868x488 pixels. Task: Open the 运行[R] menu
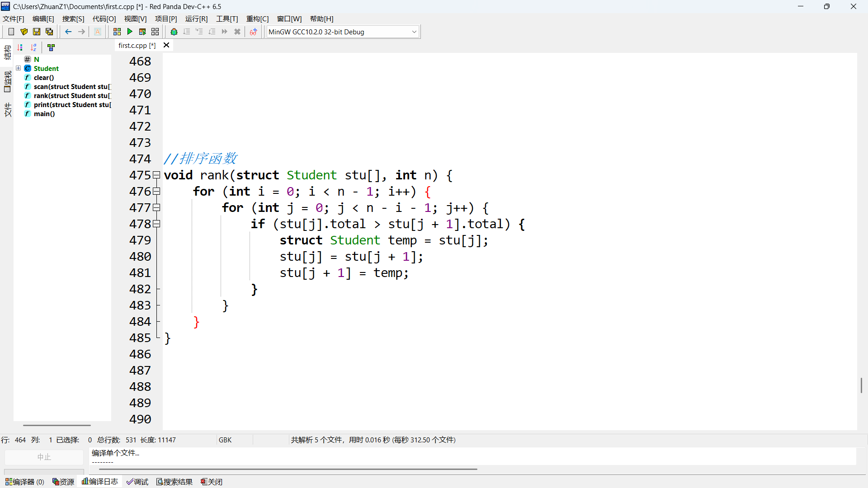click(196, 19)
